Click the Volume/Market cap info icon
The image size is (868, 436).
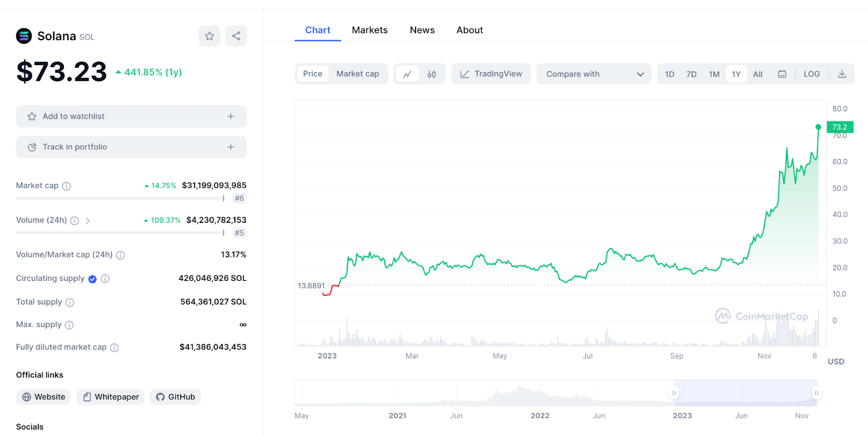coord(120,255)
